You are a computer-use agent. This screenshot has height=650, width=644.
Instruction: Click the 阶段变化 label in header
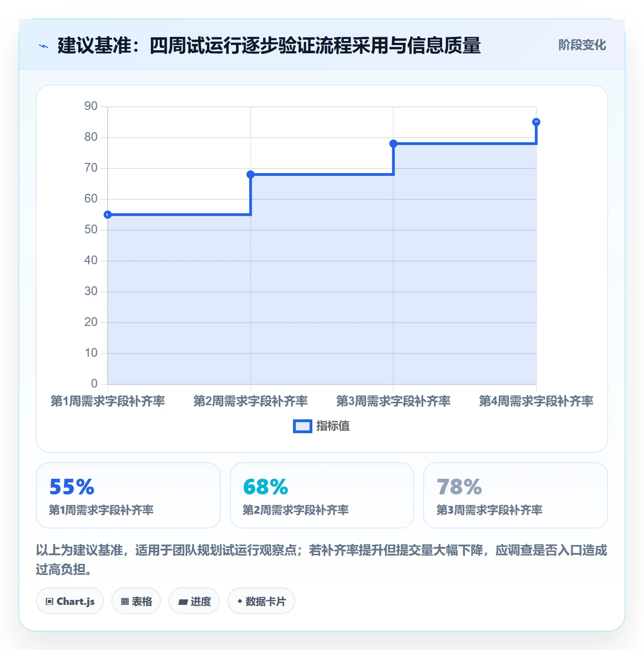point(582,45)
